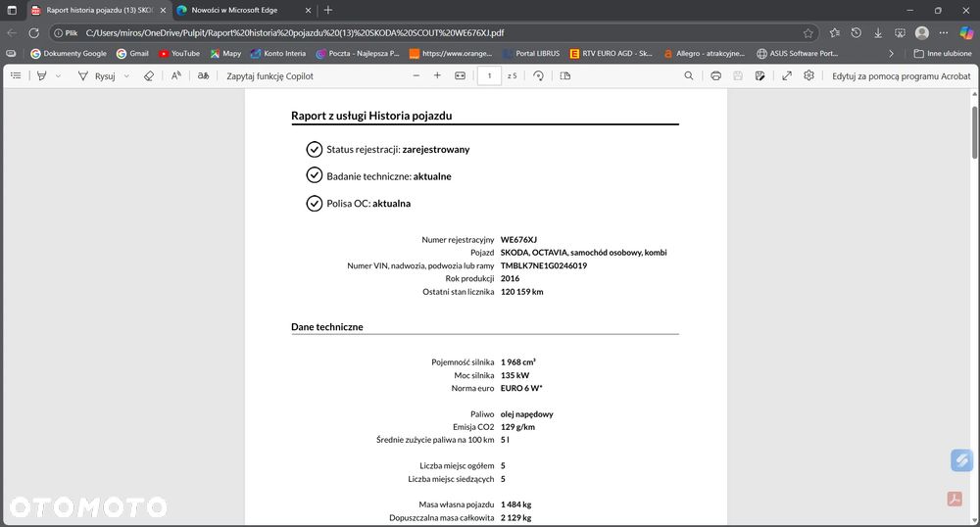Viewport: 980px width, 527px height.
Task: Select the eraser tool
Action: (149, 75)
